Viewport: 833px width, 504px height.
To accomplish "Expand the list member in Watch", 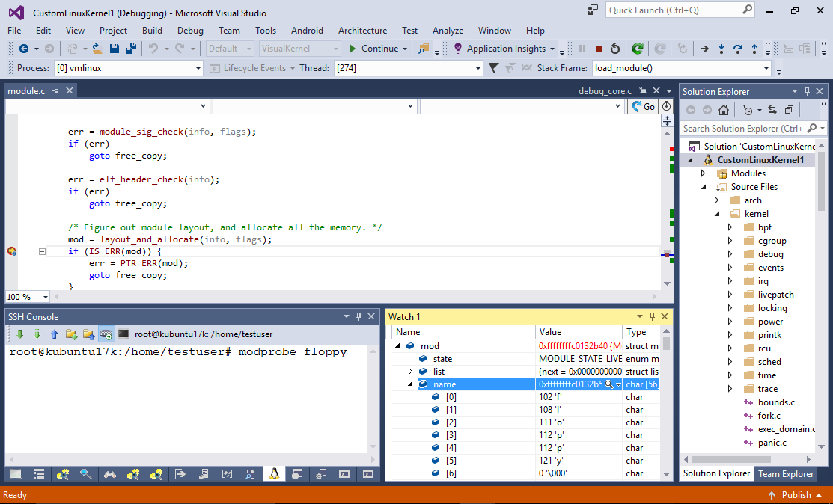I will coord(410,372).
